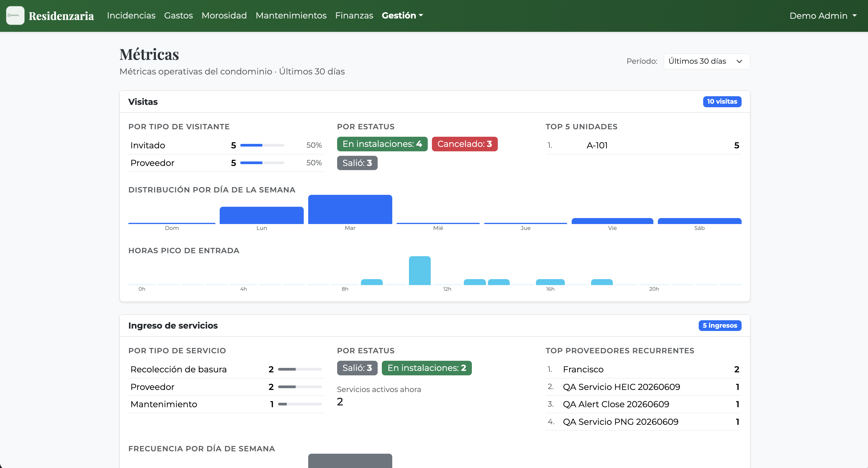Open the Período dropdown Últimos 30 días
Screen dimensions: 868x468
point(707,61)
